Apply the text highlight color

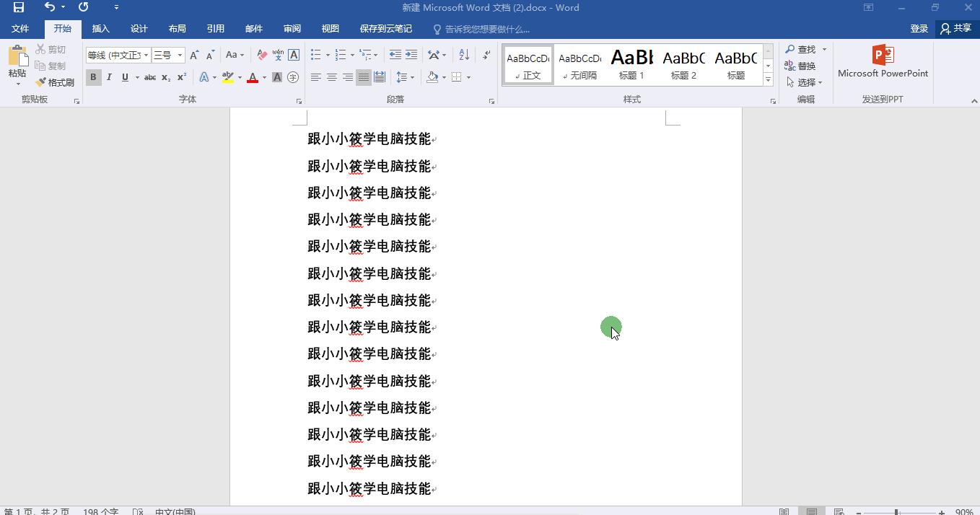pyautogui.click(x=227, y=77)
